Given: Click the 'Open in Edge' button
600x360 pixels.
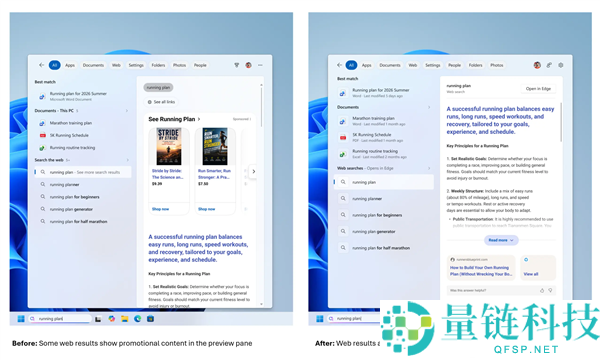Looking at the screenshot, I should tap(538, 89).
